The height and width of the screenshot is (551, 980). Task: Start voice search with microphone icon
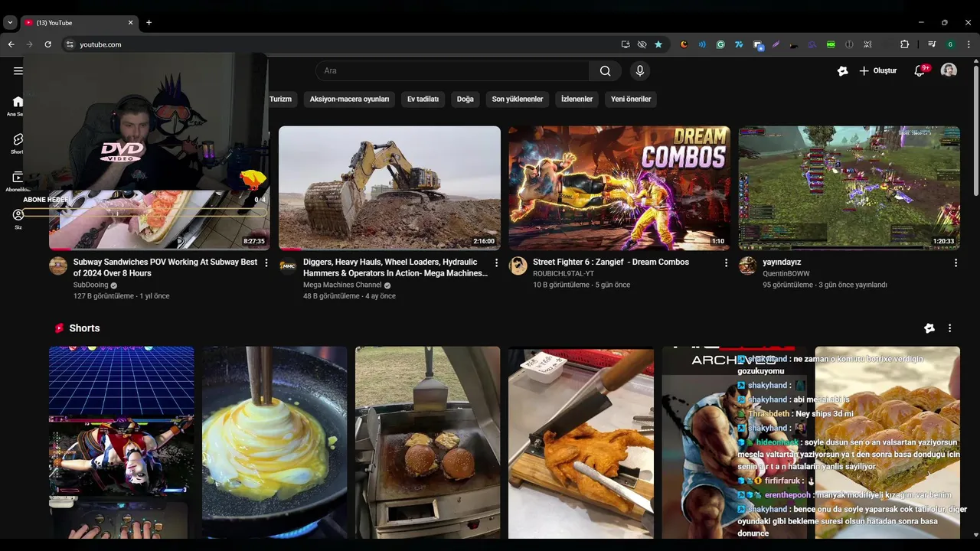(640, 71)
